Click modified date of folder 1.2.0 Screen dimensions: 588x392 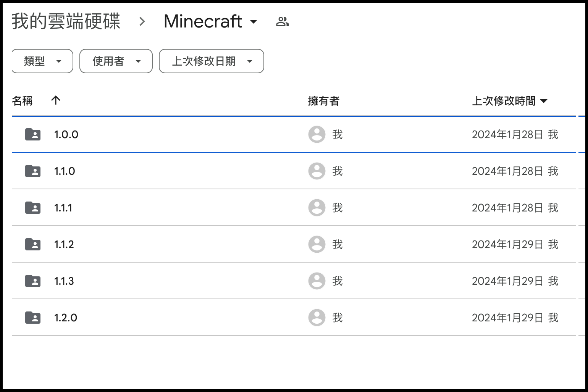point(507,318)
